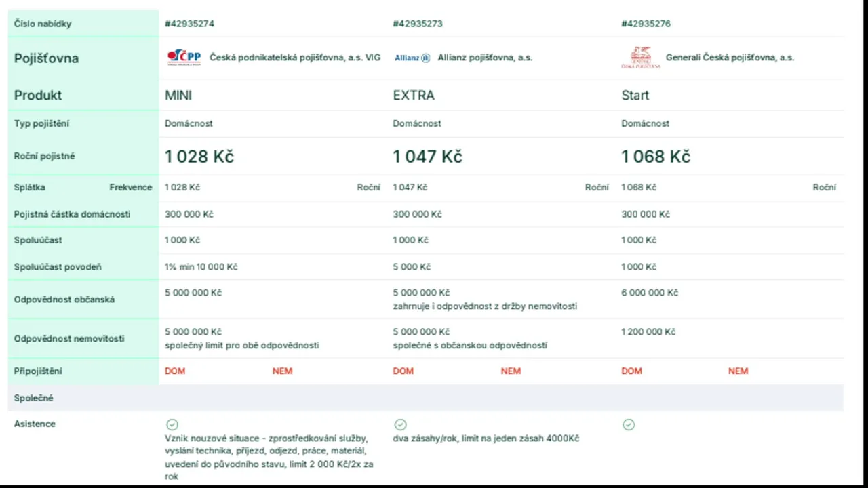The width and height of the screenshot is (868, 488).
Task: Click Generali Česká pojišťovna, a.s. name
Action: (x=730, y=58)
